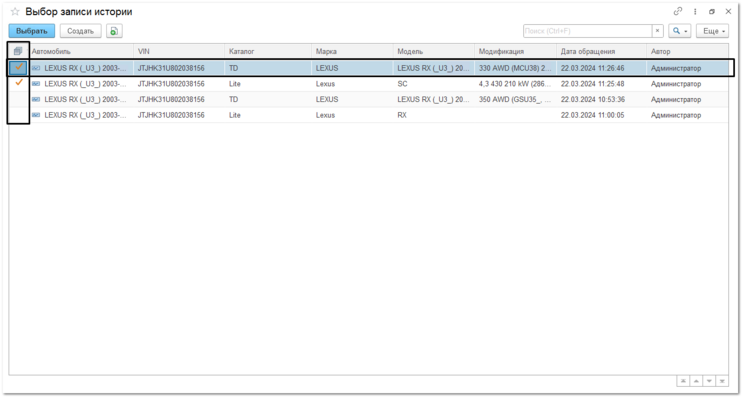Open the three-dot window menu
The height and width of the screenshot is (398, 743).
pos(695,11)
